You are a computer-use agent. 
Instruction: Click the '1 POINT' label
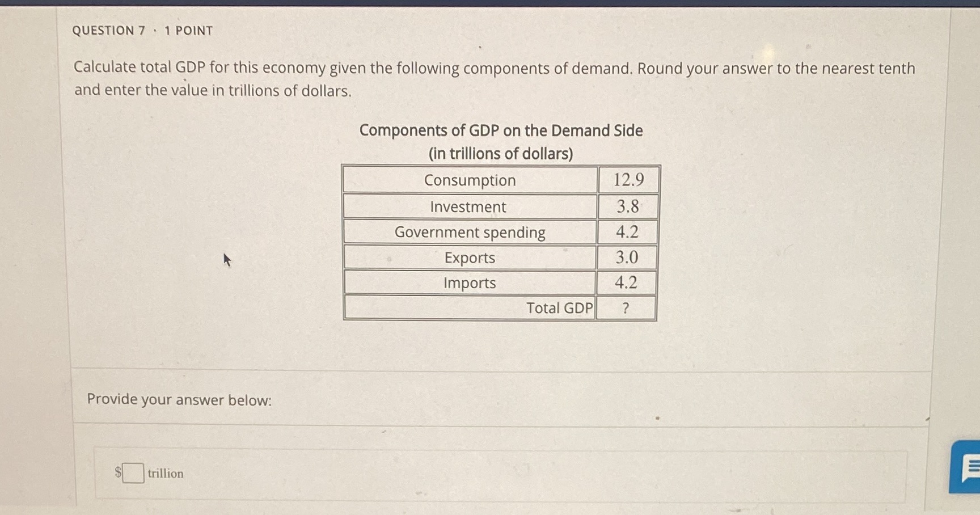point(187,30)
